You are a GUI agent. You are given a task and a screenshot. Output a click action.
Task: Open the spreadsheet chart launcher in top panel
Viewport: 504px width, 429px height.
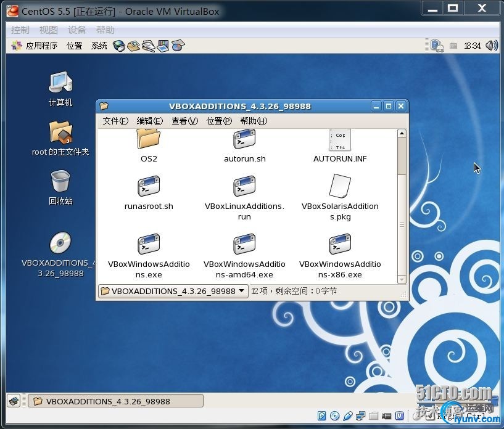click(x=178, y=46)
